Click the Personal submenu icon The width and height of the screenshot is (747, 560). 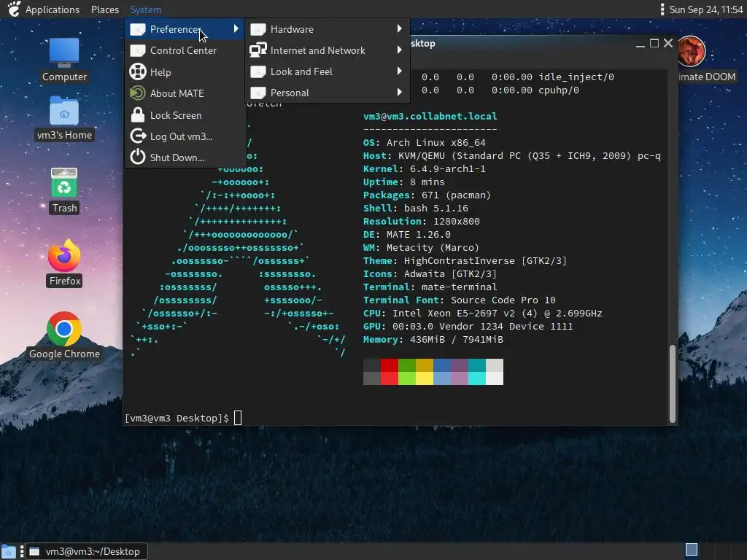click(258, 93)
